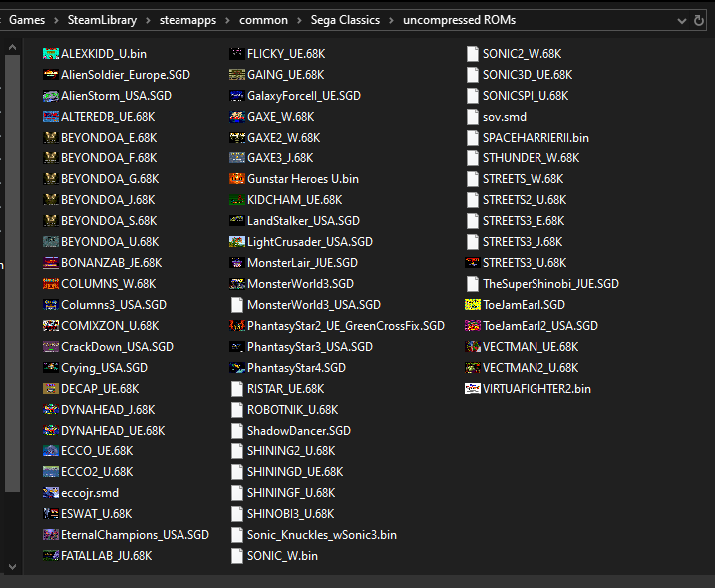Select PhantasyStar2_UE_GreenCrossFix.SGD file
The width and height of the screenshot is (715, 588).
[x=337, y=326]
